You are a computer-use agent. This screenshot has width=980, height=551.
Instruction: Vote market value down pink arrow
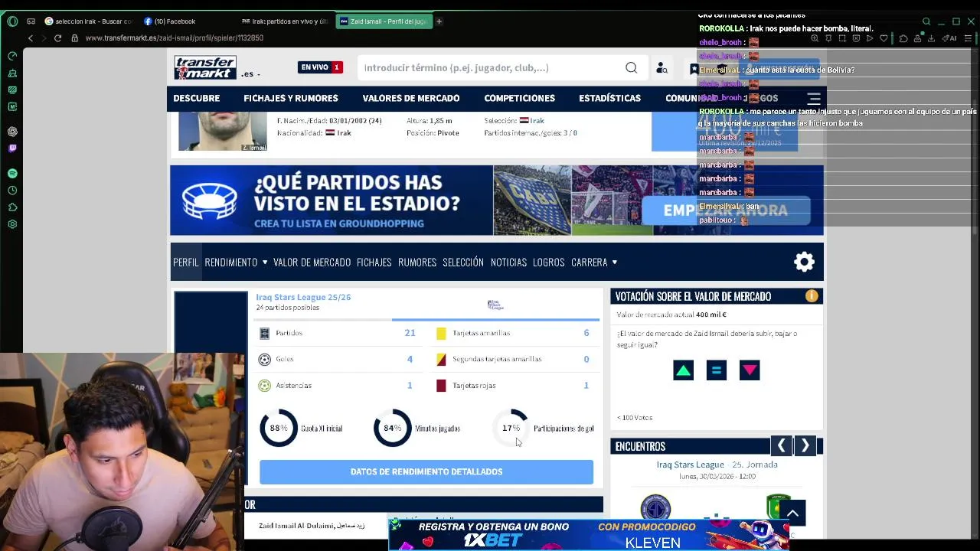point(750,371)
